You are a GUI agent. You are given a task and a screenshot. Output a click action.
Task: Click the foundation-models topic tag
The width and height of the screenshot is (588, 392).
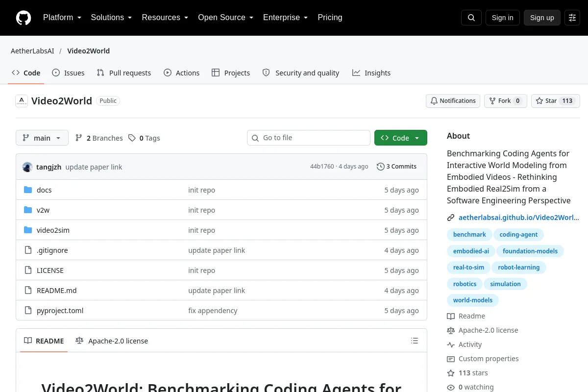[x=530, y=251]
